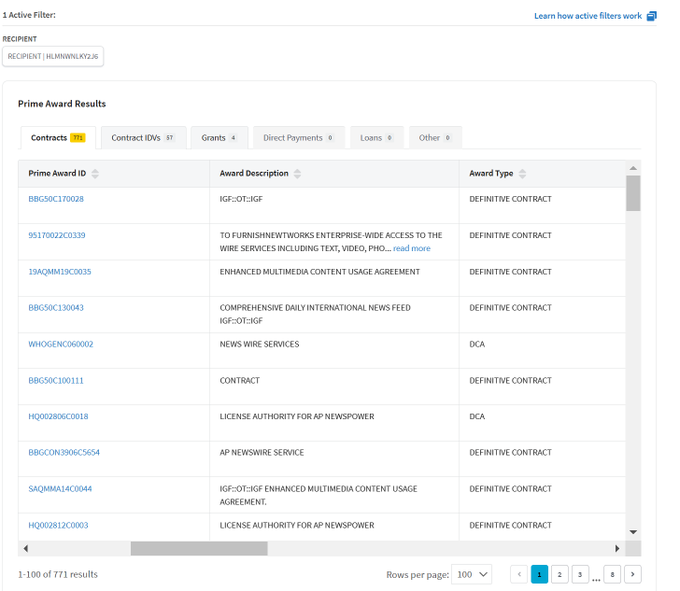Viewport: 680px width, 591px height.
Task: Click the table scroll-up arrow
Action: [633, 168]
